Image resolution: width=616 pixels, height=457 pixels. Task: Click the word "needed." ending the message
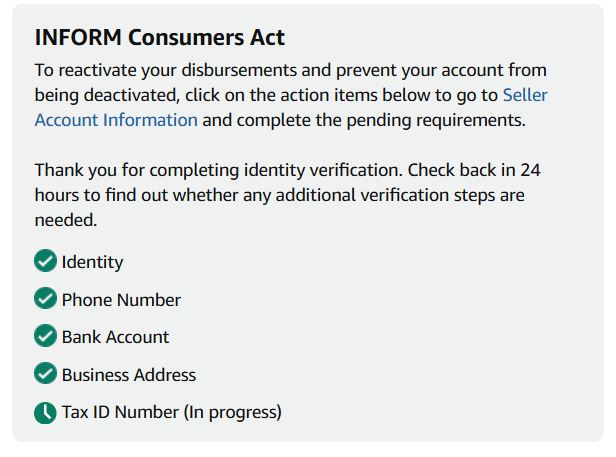[66, 220]
